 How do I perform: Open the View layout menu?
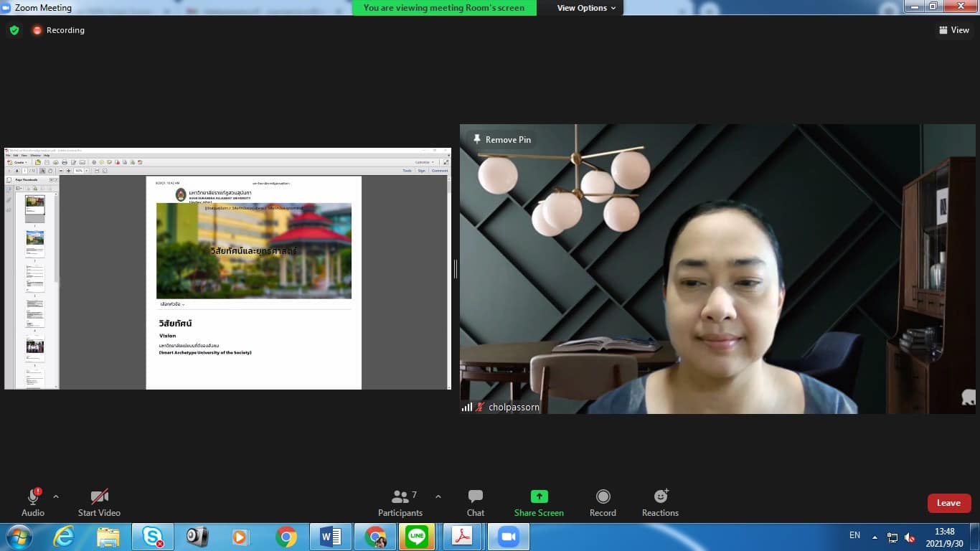pos(953,30)
